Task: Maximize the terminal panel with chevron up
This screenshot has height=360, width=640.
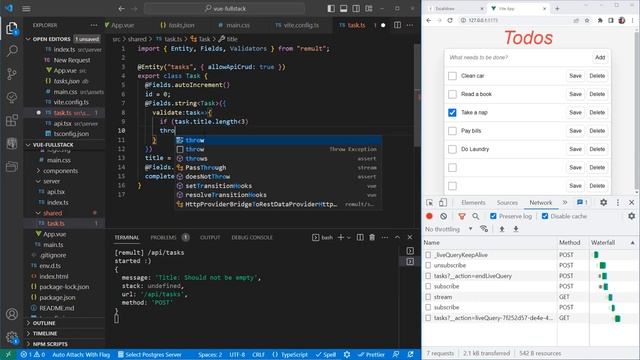Action: (397, 237)
